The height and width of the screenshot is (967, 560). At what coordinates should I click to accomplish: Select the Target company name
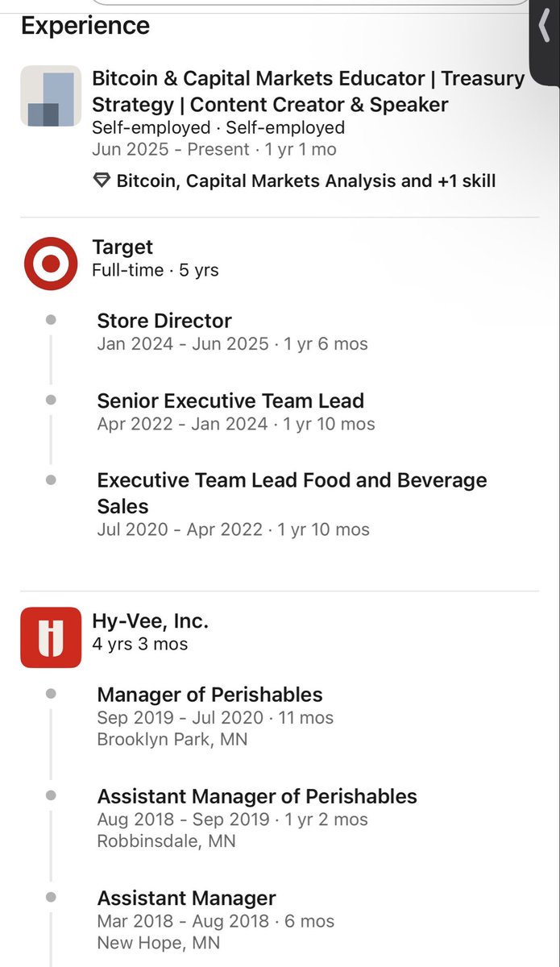[x=122, y=247]
